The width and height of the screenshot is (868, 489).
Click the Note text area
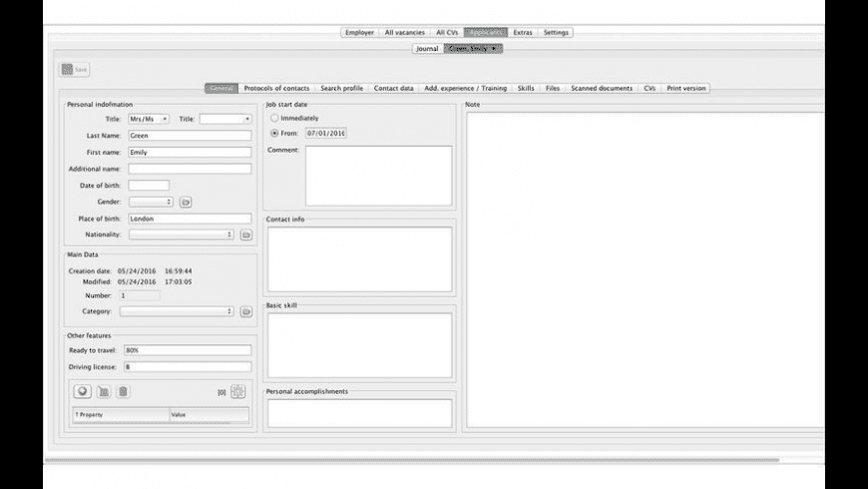tap(645, 269)
